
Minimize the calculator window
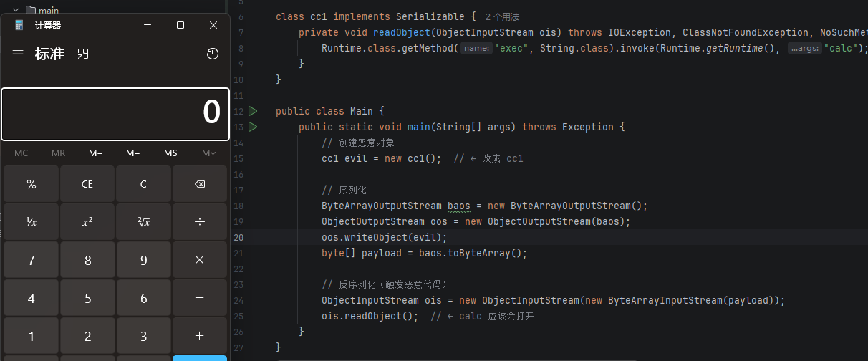click(148, 25)
